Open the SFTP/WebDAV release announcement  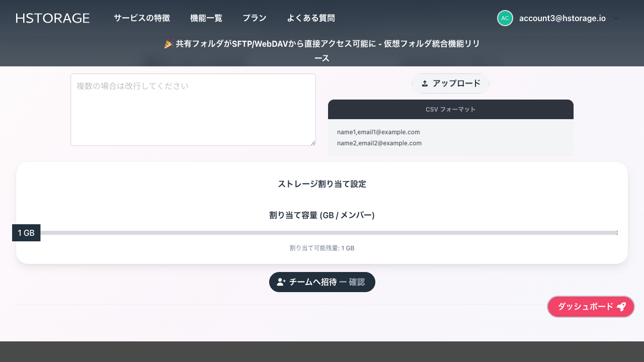(x=322, y=51)
